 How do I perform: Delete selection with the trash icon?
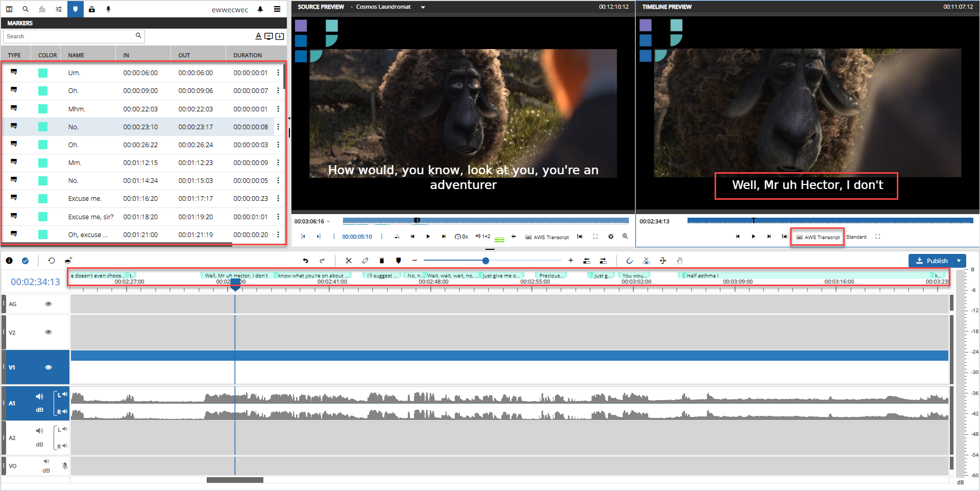pyautogui.click(x=382, y=261)
